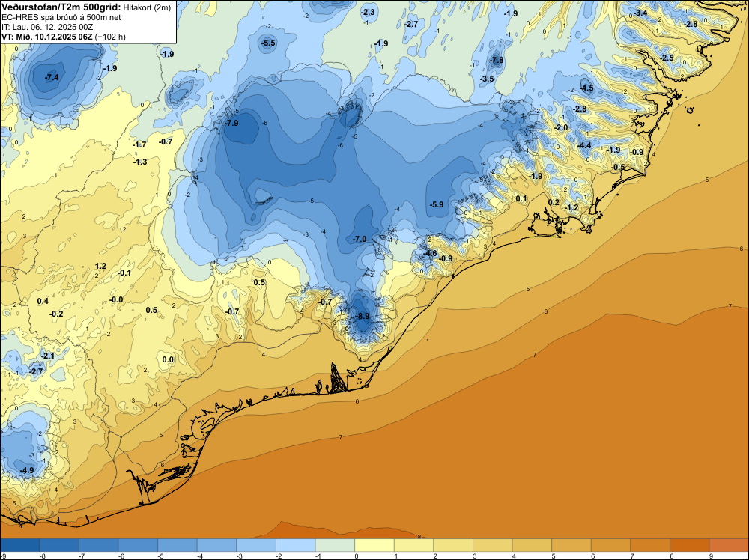The image size is (749, 560).
Task: Click the 1.2 temperature label
Action: coord(101,267)
